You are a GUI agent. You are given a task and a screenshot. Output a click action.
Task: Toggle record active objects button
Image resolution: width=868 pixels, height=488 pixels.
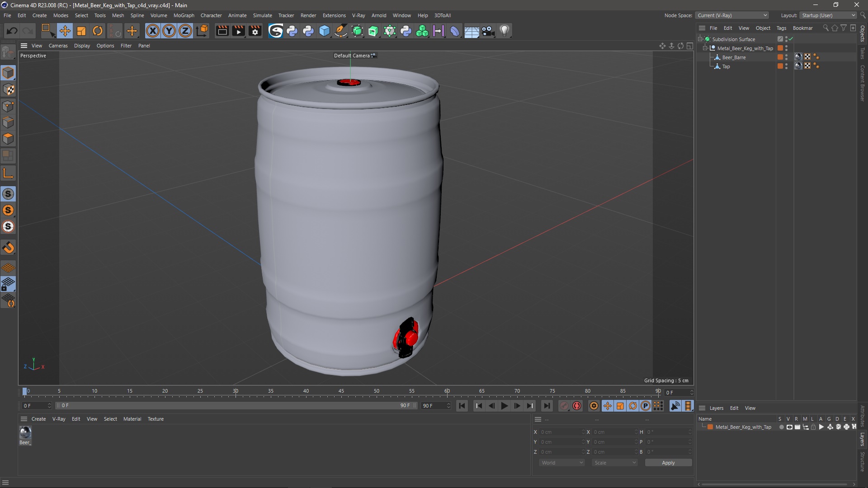(564, 406)
